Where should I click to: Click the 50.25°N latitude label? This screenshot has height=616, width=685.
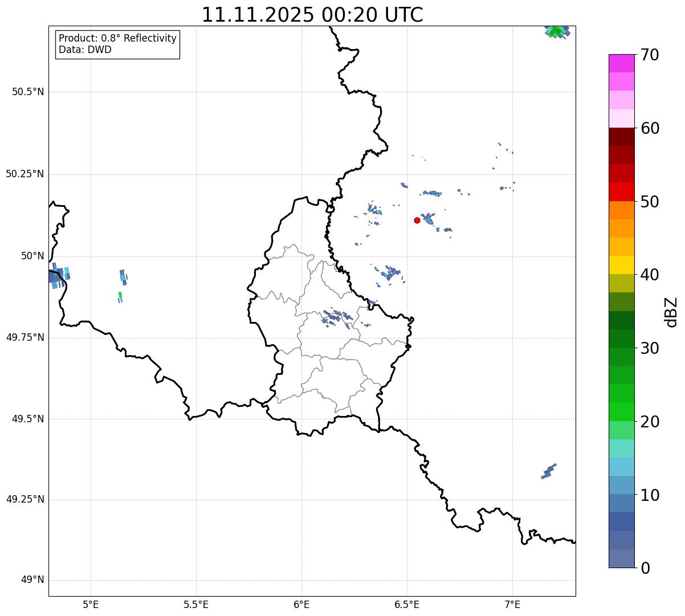pos(25,174)
